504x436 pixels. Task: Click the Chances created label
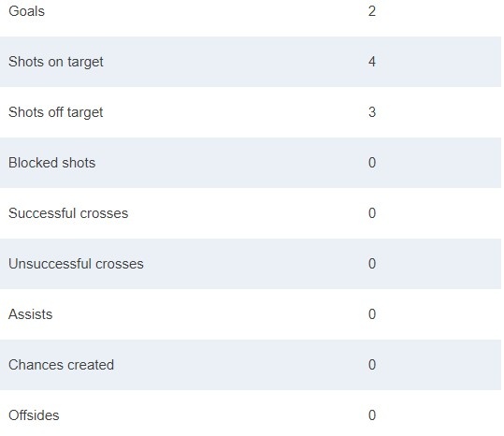tap(61, 365)
